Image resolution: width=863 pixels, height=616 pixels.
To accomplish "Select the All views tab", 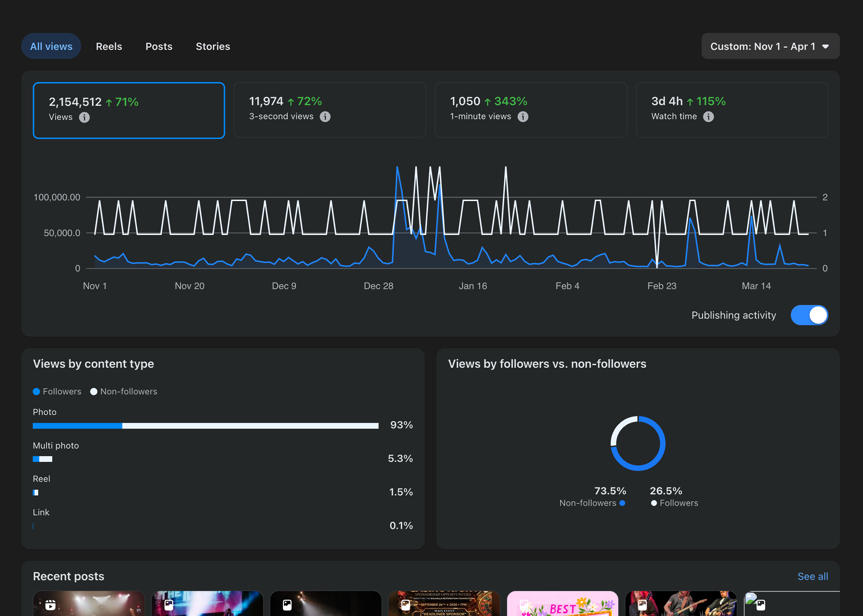I will (51, 46).
